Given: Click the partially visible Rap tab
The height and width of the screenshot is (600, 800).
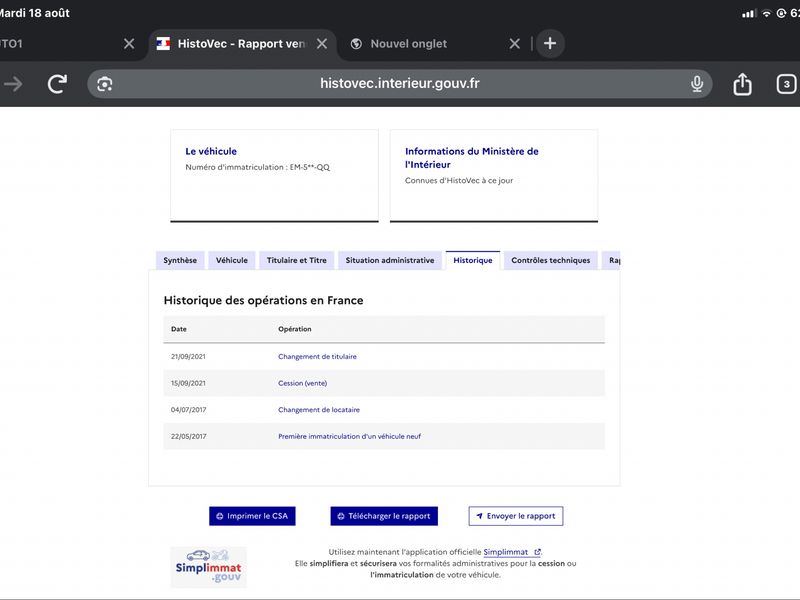Looking at the screenshot, I should pos(611,260).
